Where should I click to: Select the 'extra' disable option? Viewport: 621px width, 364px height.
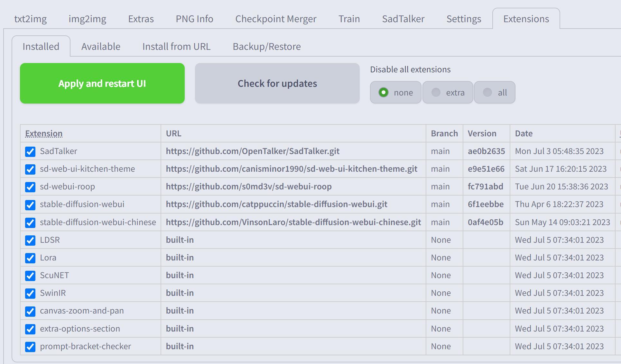pyautogui.click(x=448, y=92)
